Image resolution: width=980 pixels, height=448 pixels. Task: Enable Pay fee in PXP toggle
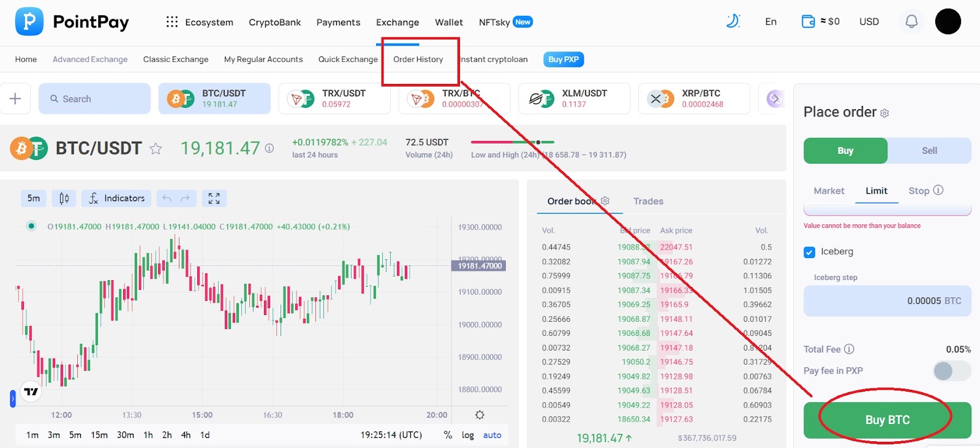click(x=952, y=371)
